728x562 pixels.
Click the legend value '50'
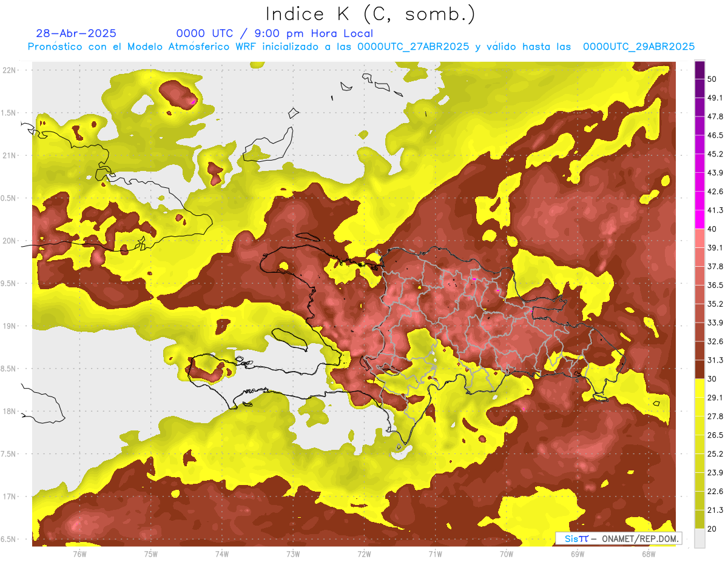(712, 79)
